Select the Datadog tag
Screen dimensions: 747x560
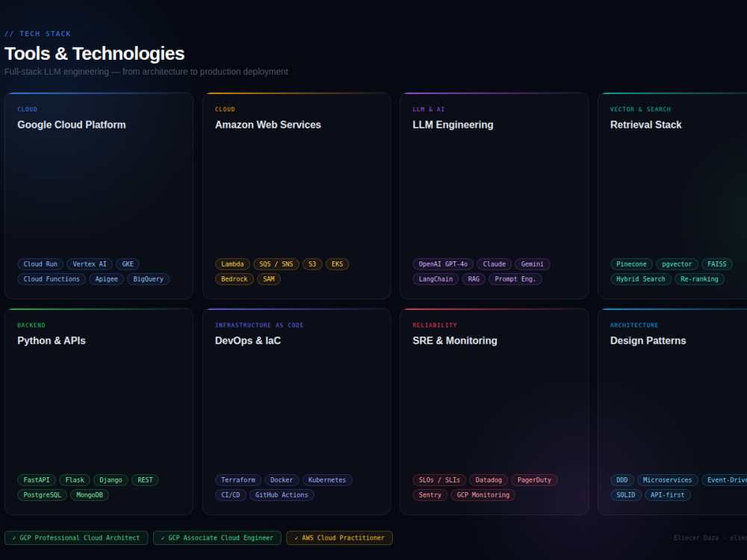coord(489,480)
